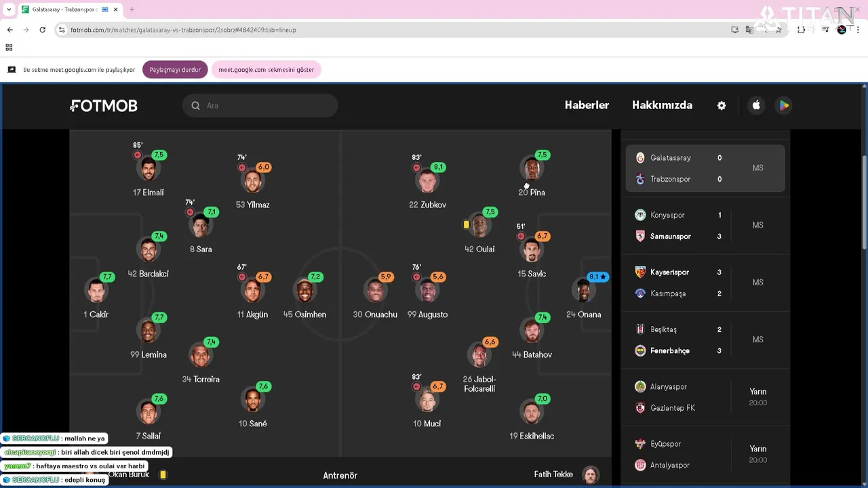The width and height of the screenshot is (868, 488).
Task: Click the Kayserispor club crest
Action: (640, 272)
